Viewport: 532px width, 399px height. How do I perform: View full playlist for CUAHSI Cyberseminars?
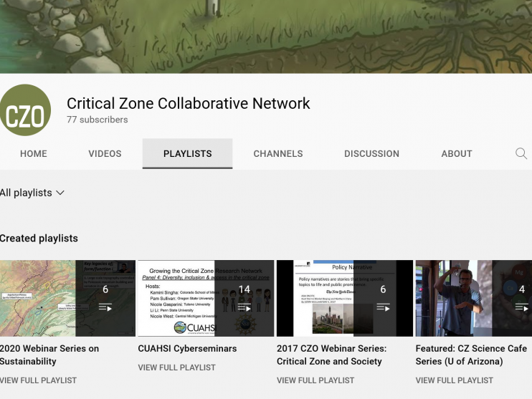[x=177, y=367]
